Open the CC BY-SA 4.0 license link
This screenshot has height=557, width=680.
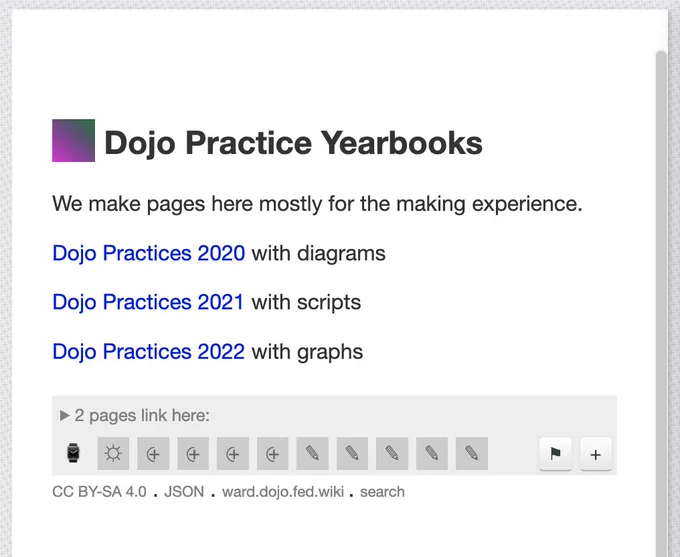pyautogui.click(x=99, y=492)
